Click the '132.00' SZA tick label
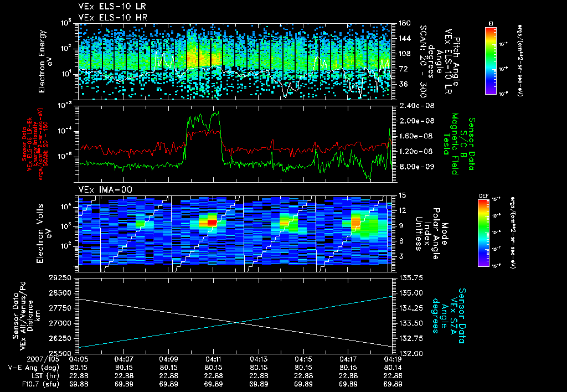This screenshot has height=392, width=567. point(410,353)
